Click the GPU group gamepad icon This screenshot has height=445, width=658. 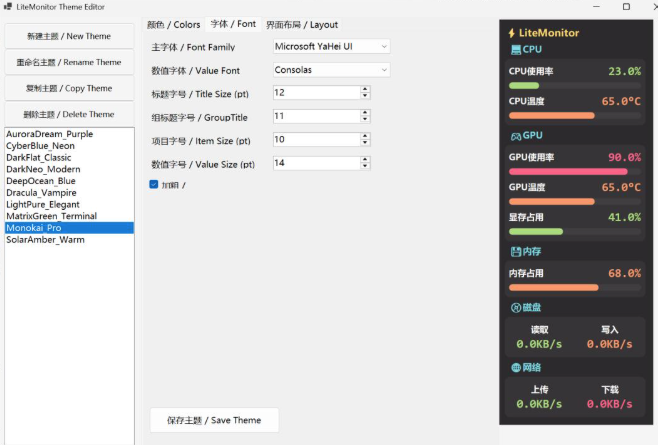click(x=516, y=136)
